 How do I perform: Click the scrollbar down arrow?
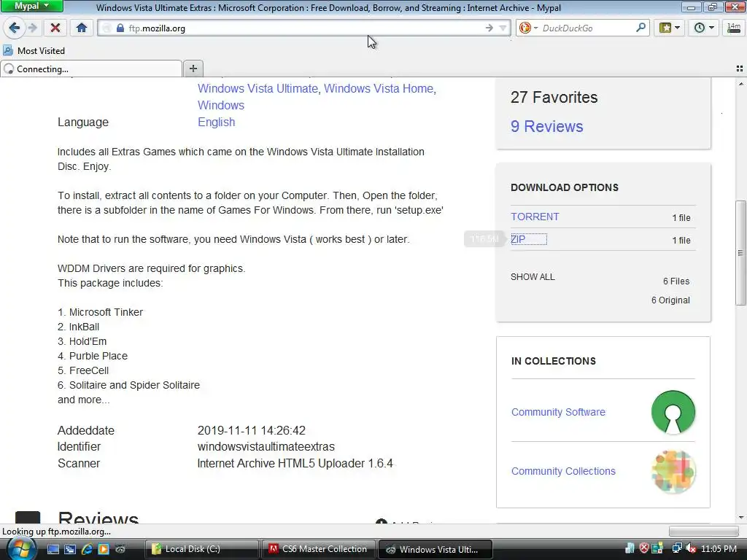740,517
